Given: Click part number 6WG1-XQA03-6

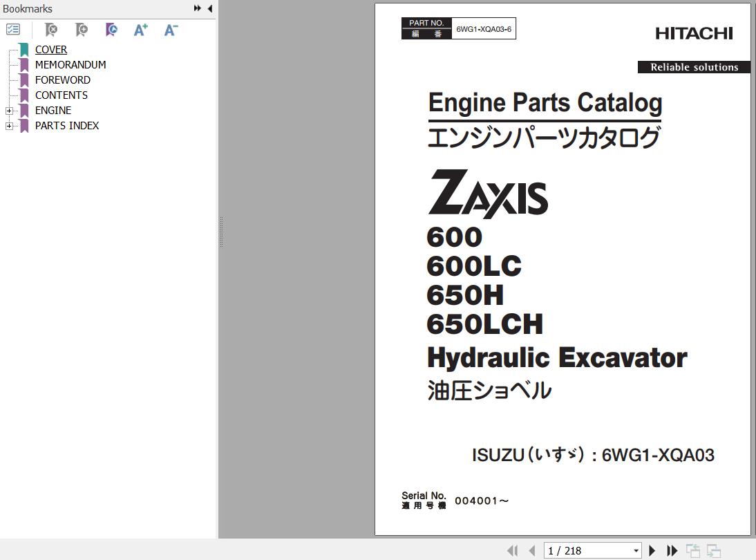Looking at the screenshot, I should (x=484, y=29).
